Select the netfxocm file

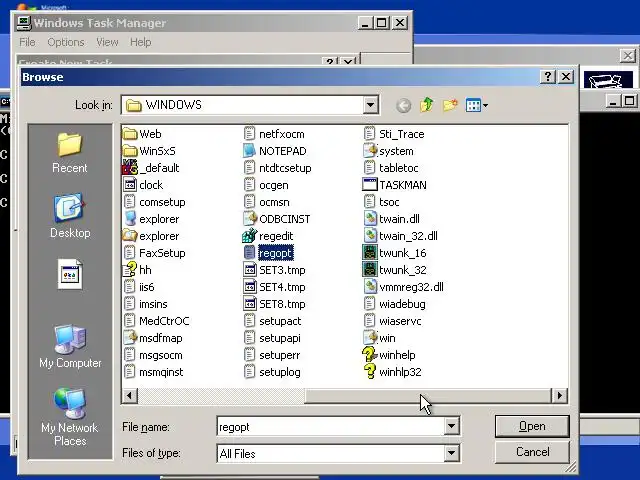(274, 134)
